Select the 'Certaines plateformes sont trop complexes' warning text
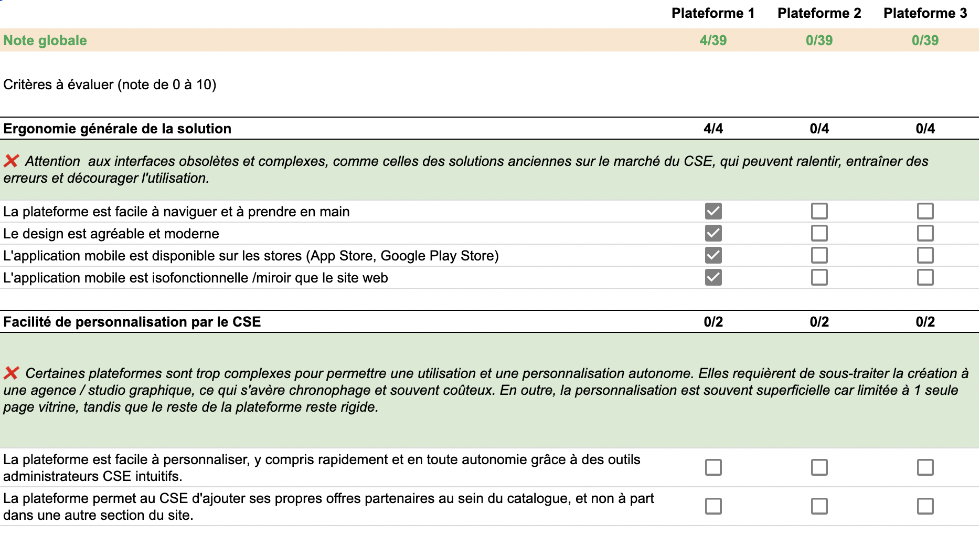The width and height of the screenshot is (980, 544). point(486,390)
